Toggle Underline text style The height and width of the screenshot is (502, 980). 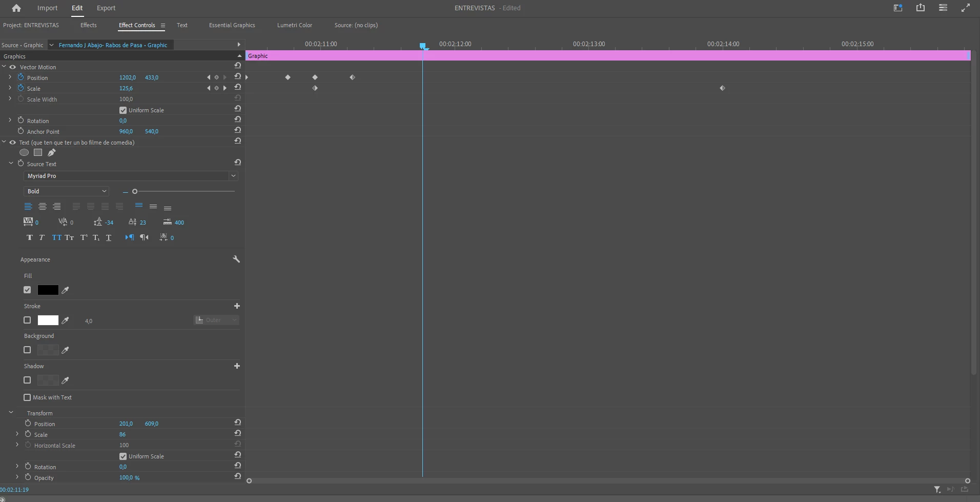(x=109, y=237)
